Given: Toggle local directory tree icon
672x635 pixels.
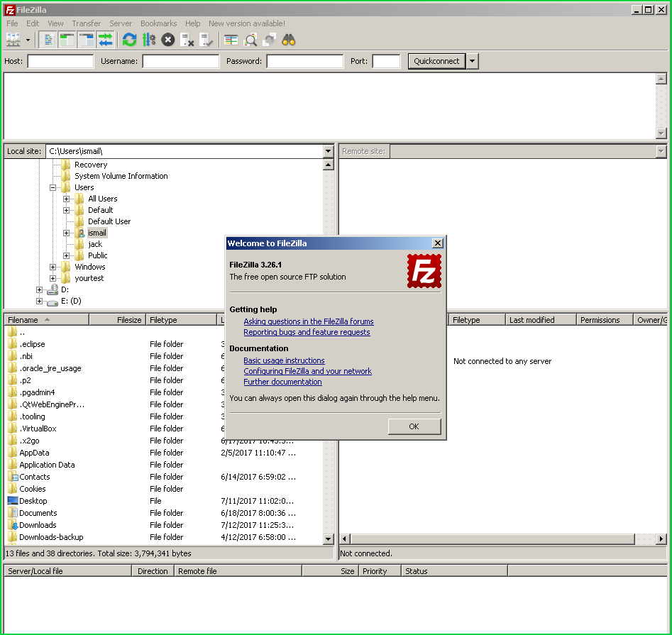Looking at the screenshot, I should (67, 40).
